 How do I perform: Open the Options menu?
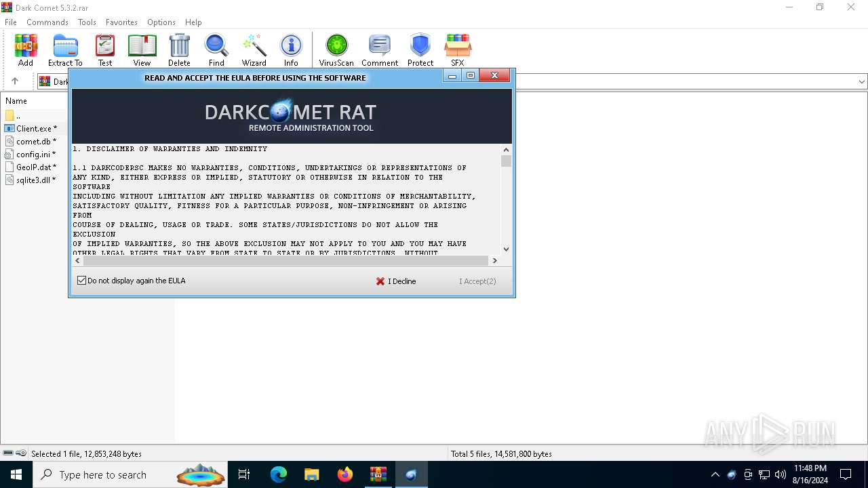pos(161,22)
